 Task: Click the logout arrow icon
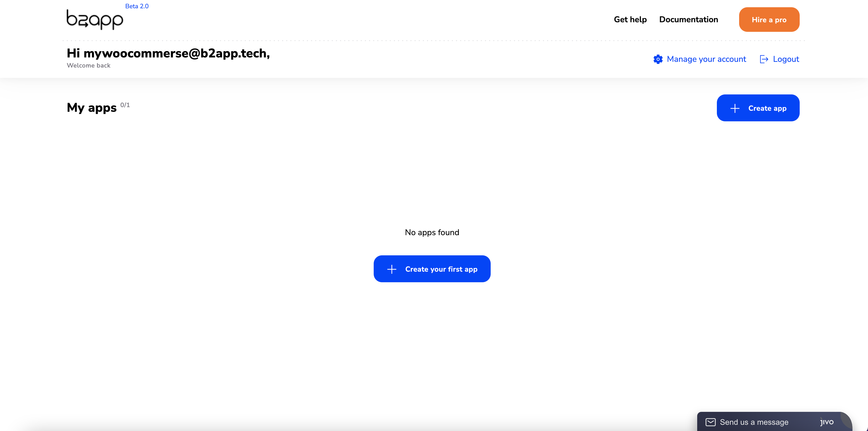(x=764, y=59)
